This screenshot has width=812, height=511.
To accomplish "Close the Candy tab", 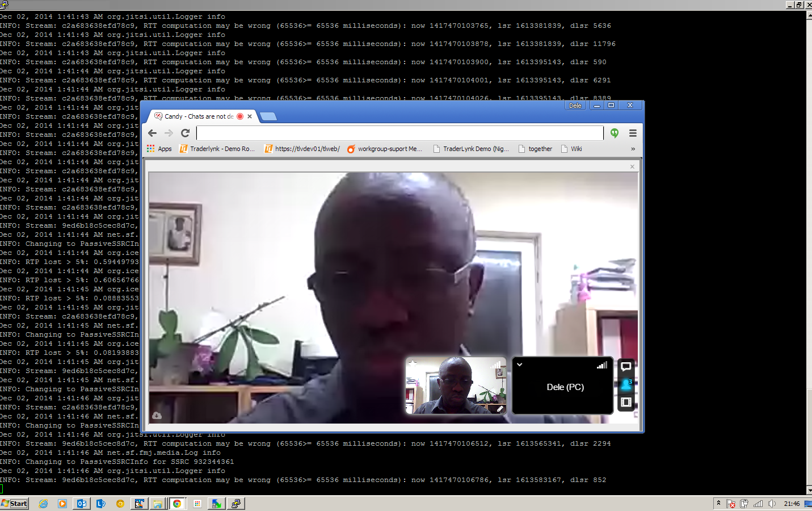I will click(249, 116).
